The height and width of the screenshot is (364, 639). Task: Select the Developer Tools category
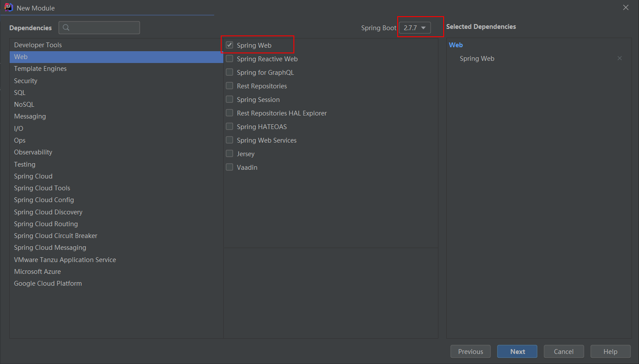click(x=117, y=45)
